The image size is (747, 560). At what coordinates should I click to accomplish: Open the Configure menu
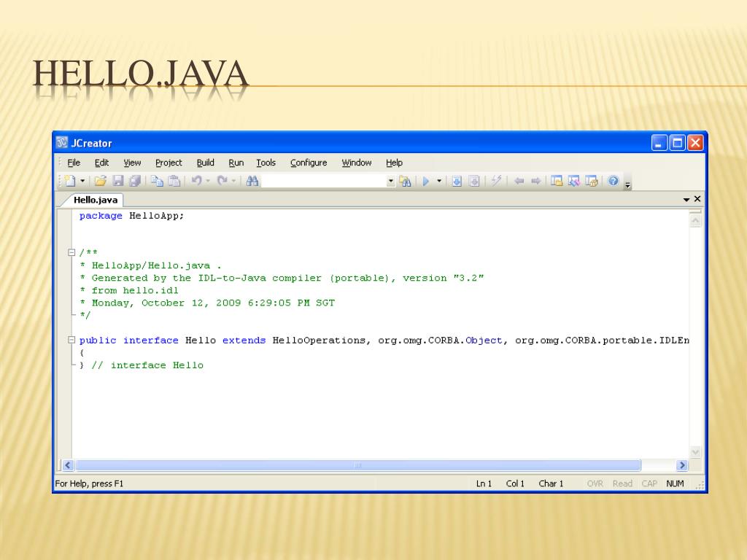click(309, 163)
